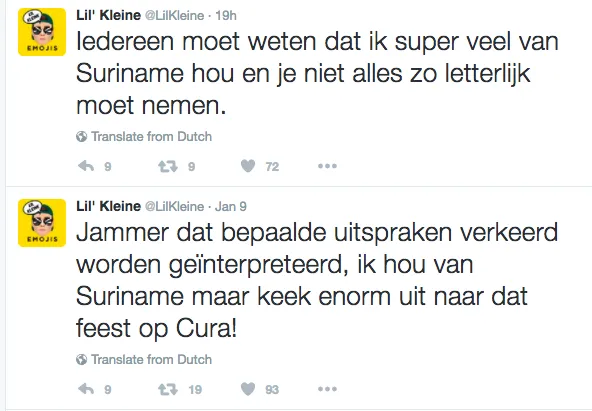Image resolution: width=592 pixels, height=411 pixels.
Task: Open Lil' Kleine profile name in first tweet
Action: point(108,15)
